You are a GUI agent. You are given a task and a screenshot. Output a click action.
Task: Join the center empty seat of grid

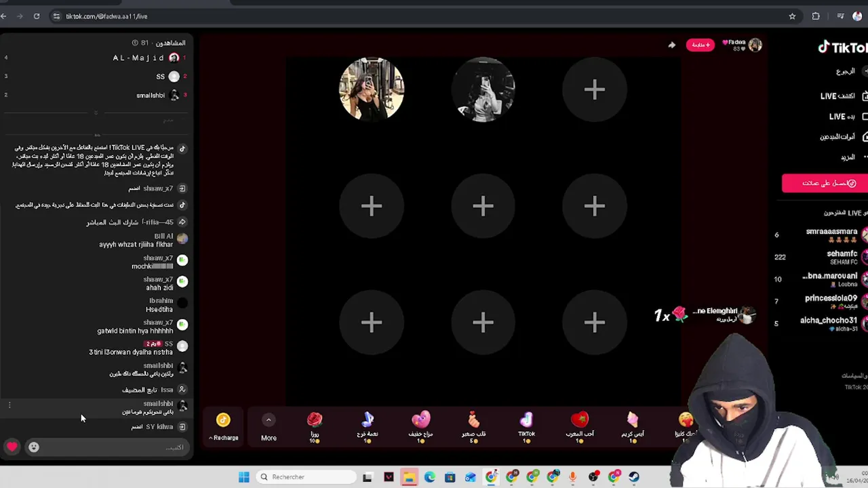(483, 206)
